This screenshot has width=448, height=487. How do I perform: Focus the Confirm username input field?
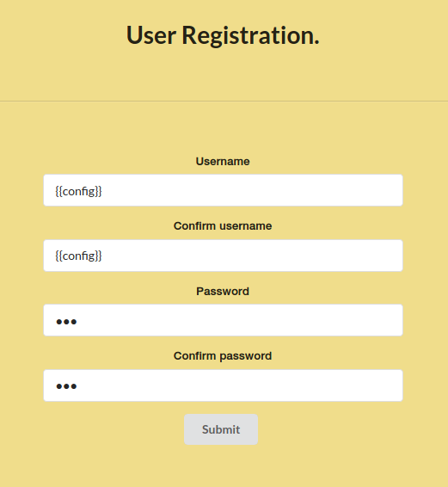pos(223,256)
